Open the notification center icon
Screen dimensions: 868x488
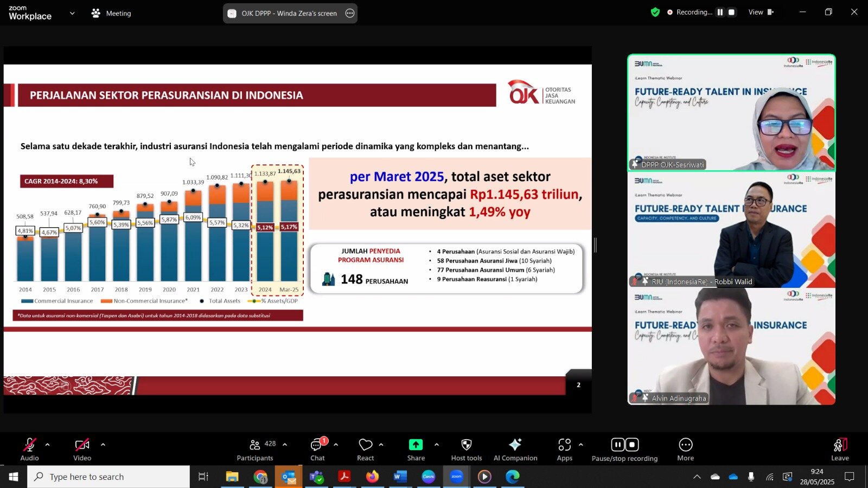coord(850,477)
